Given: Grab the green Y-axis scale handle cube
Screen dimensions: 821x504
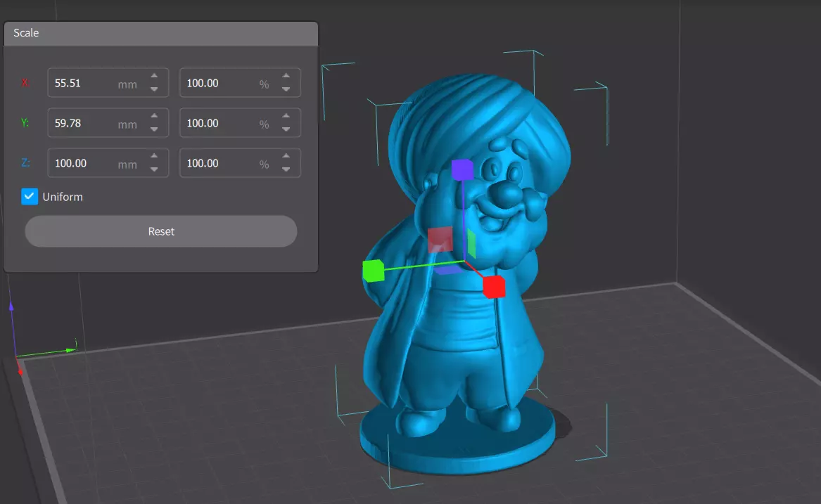Looking at the screenshot, I should click(x=374, y=271).
